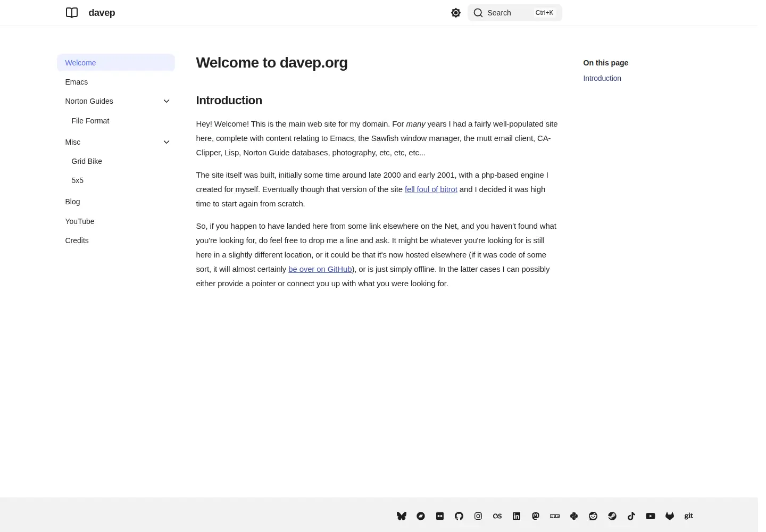
Task: Toggle the light/dark theme switch
Action: [x=456, y=13]
